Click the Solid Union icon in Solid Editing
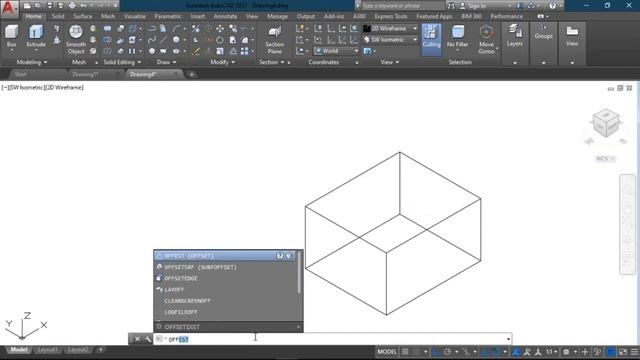 tap(107, 29)
